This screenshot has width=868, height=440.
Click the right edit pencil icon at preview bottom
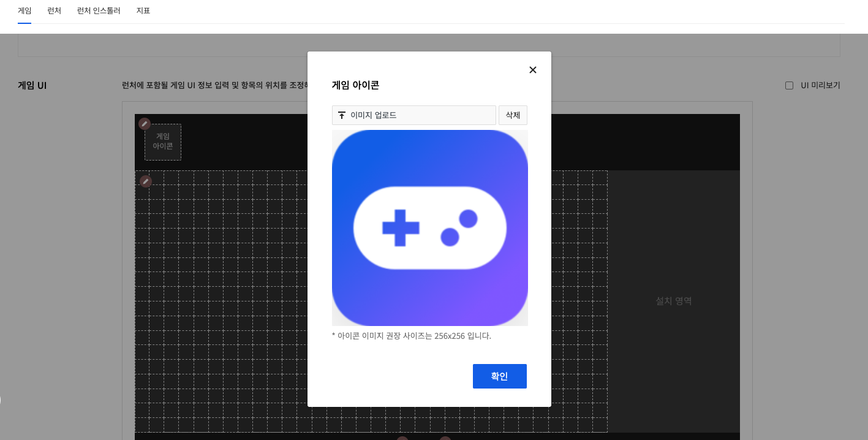pos(445,439)
